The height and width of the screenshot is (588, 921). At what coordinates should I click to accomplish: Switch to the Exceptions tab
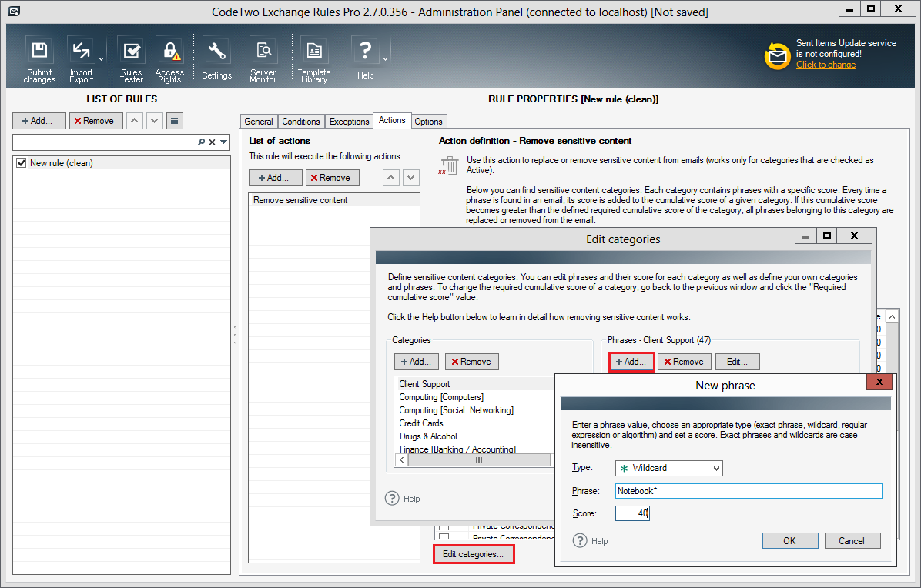350,122
